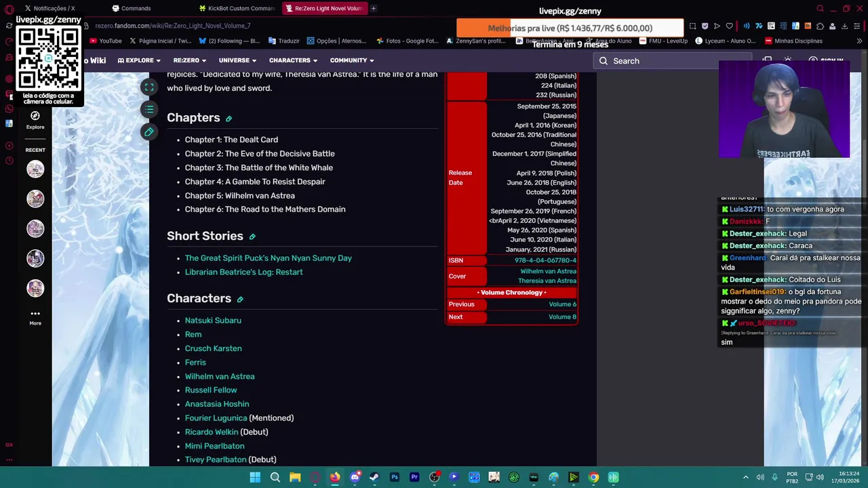Open the Theresia van Astrea cover link
The height and width of the screenshot is (488, 868).
547,281
